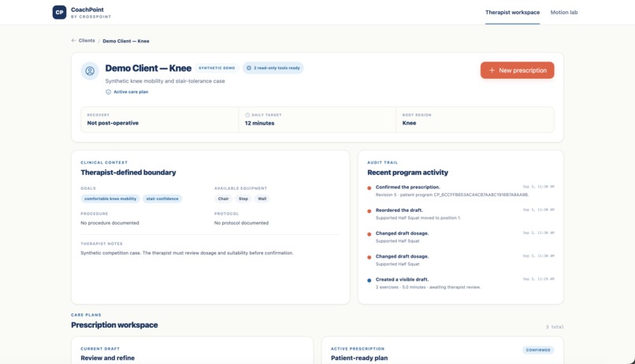Screen dimensions: 635x364
Task: Click 'Synthetic knee mobility and stair-tolerance case' subtitle
Action: click(x=165, y=81)
